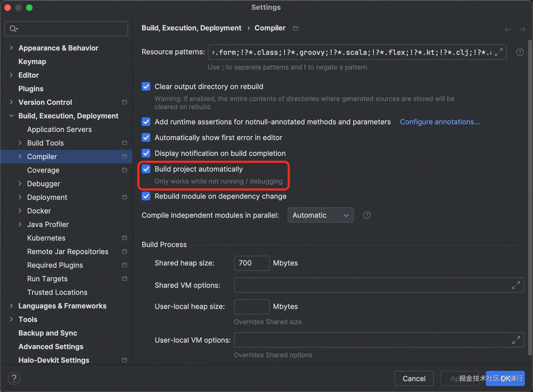Click help icon next to parallel compile dropdown

coord(367,215)
